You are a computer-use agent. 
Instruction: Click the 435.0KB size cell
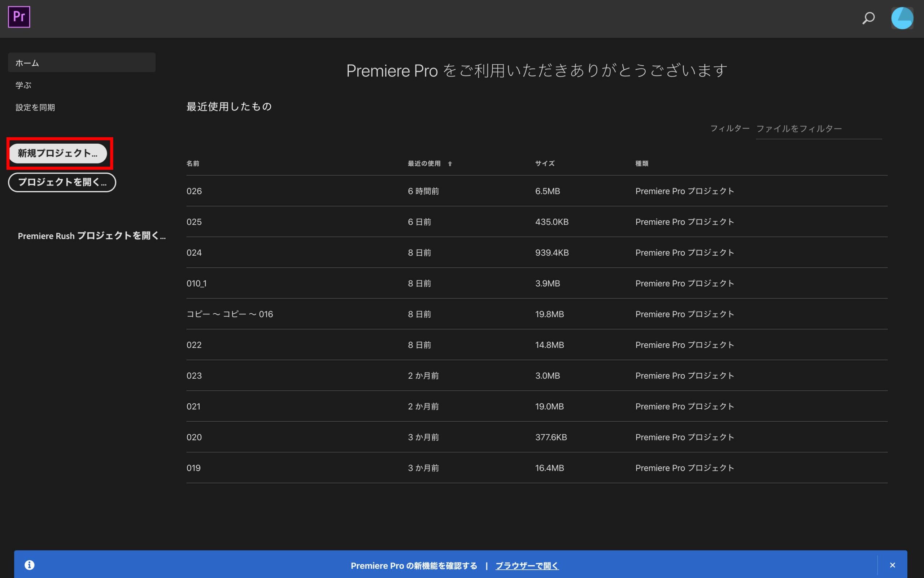(552, 222)
